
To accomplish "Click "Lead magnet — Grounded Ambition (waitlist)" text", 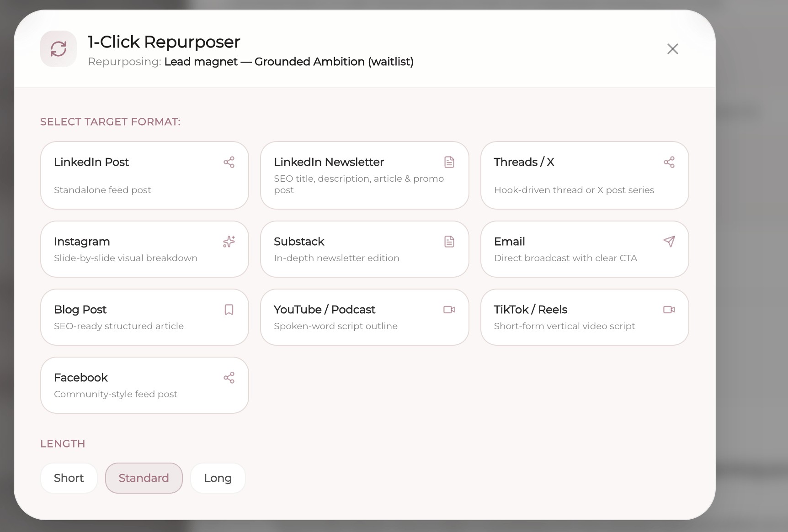I will pos(289,62).
